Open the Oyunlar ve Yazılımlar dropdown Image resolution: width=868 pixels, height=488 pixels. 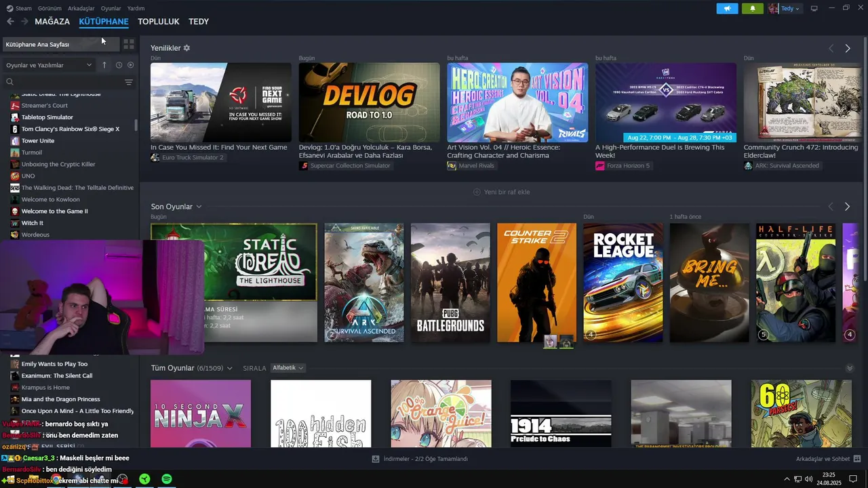point(49,65)
